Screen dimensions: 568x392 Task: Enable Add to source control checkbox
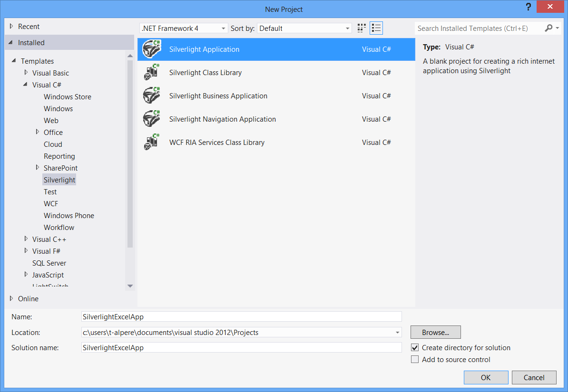coord(415,360)
